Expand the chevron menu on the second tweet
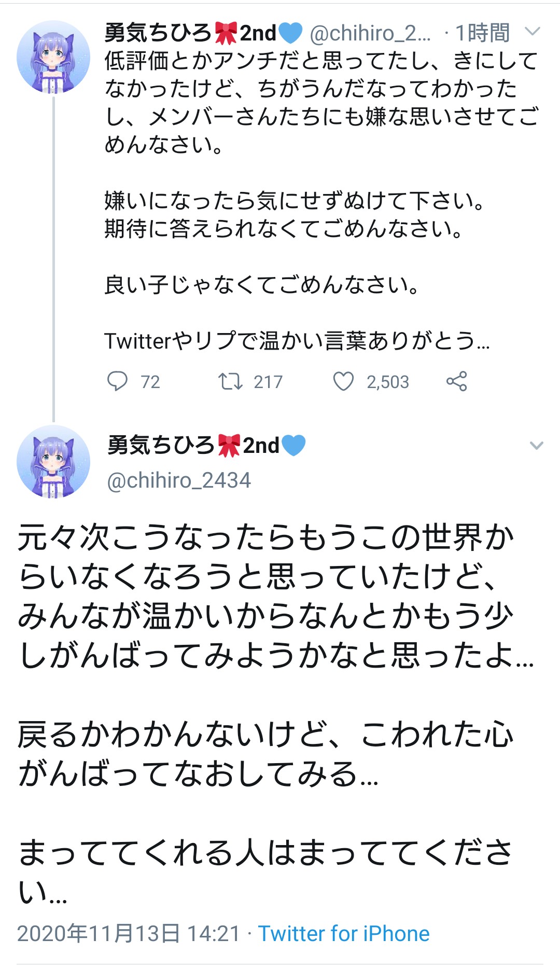 click(x=536, y=446)
